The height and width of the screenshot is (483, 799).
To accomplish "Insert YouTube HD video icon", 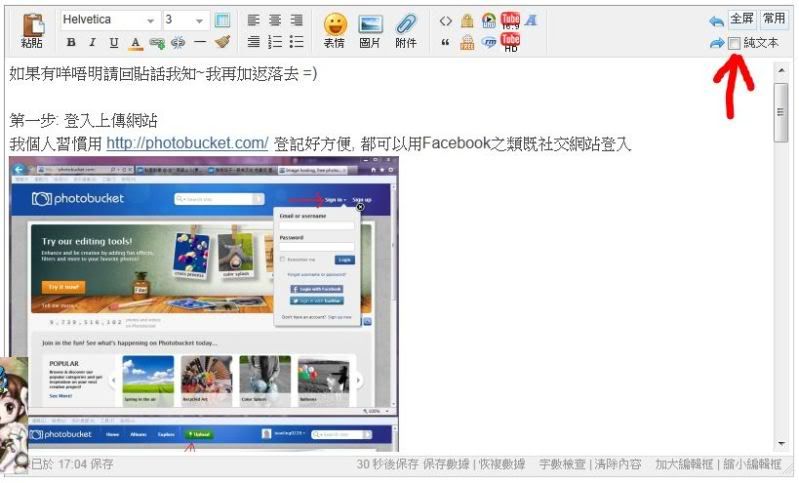I will tap(510, 42).
